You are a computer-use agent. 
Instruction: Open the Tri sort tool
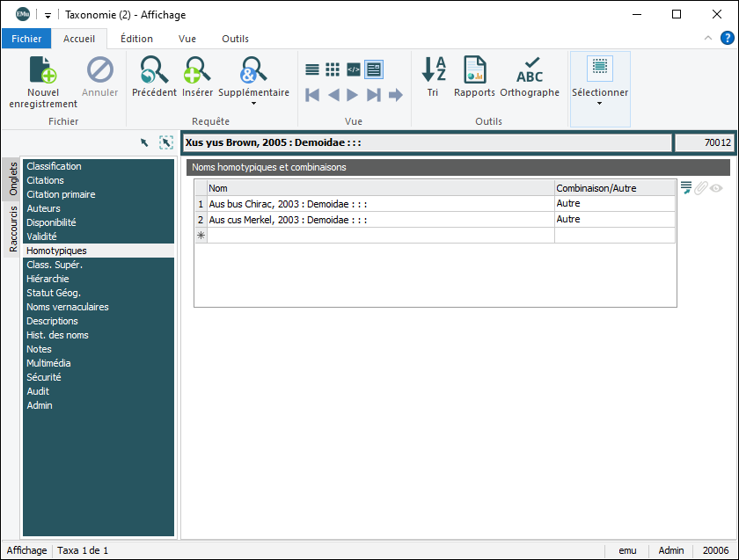pyautogui.click(x=433, y=70)
